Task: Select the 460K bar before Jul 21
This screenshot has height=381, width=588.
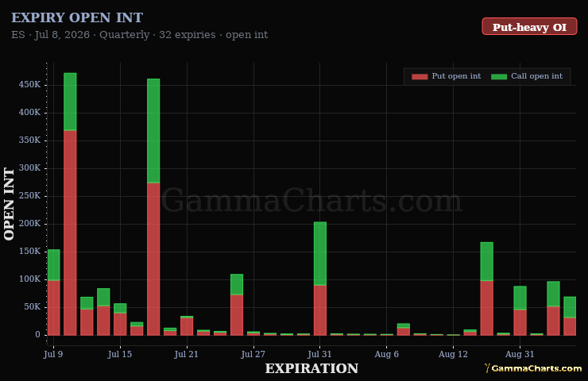Action: 153,207
